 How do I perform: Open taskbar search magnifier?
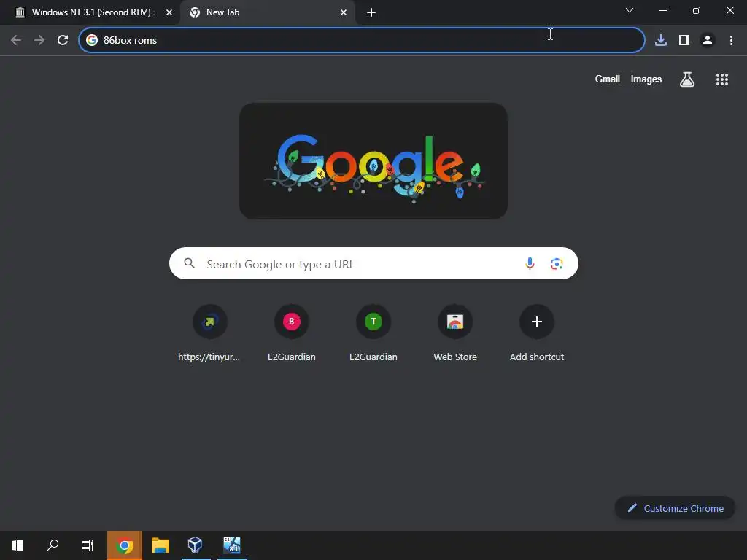tap(53, 545)
